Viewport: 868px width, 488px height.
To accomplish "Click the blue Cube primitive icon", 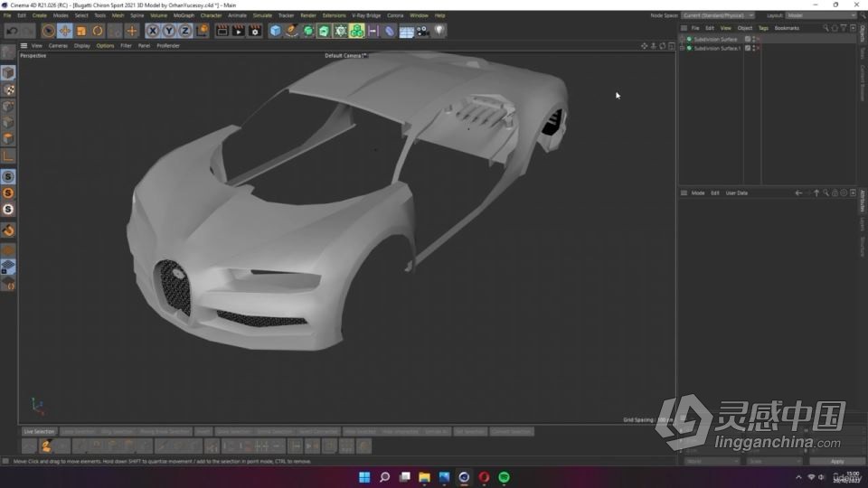I will click(x=275, y=31).
